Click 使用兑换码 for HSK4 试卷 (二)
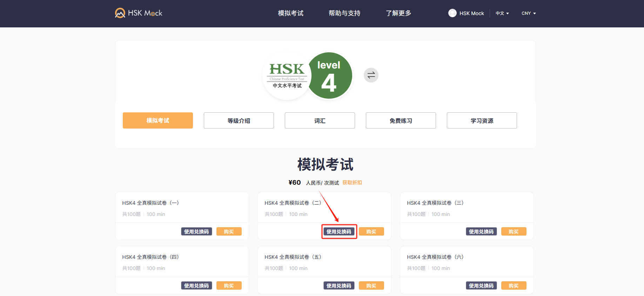 coord(339,232)
